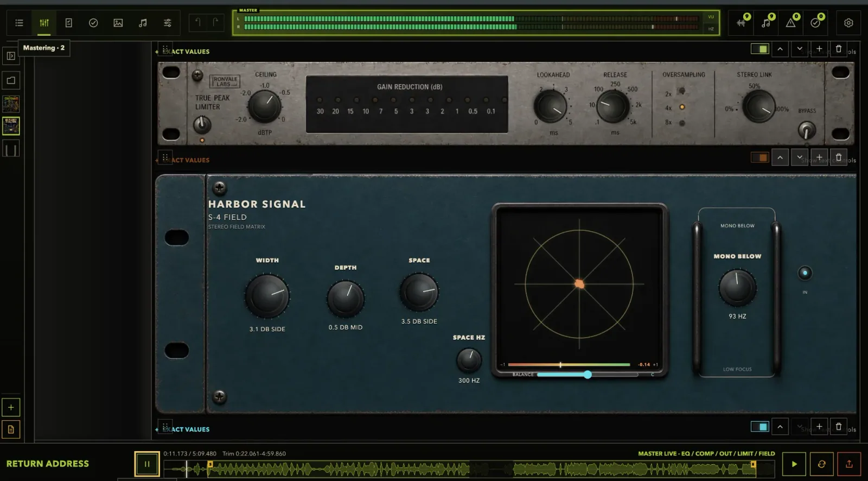Screen dimensions: 868x481
Task: Move the limiter module up
Action: click(780, 49)
